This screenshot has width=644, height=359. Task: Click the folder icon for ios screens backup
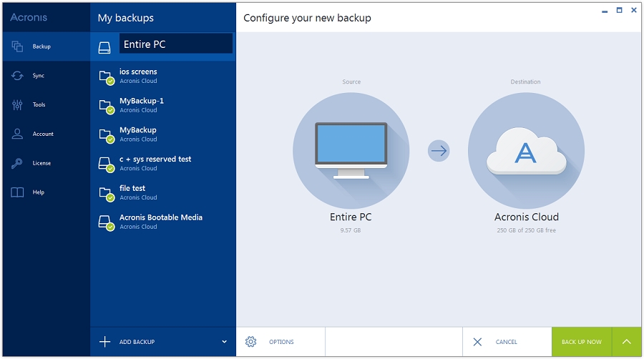106,77
